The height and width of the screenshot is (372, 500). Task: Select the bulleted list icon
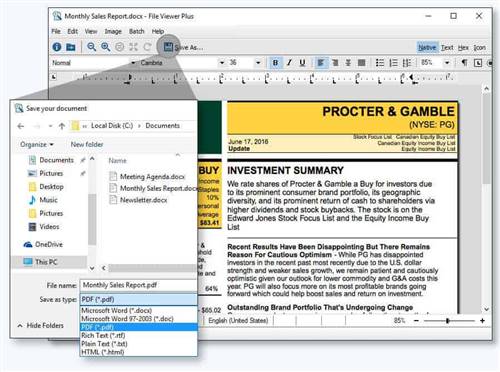click(x=380, y=63)
